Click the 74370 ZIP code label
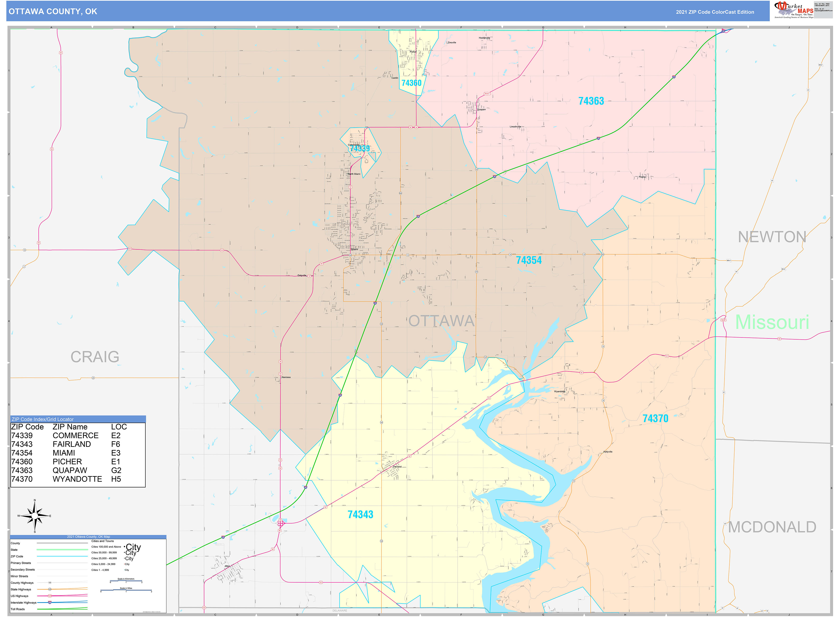The height and width of the screenshot is (617, 840). point(655,418)
